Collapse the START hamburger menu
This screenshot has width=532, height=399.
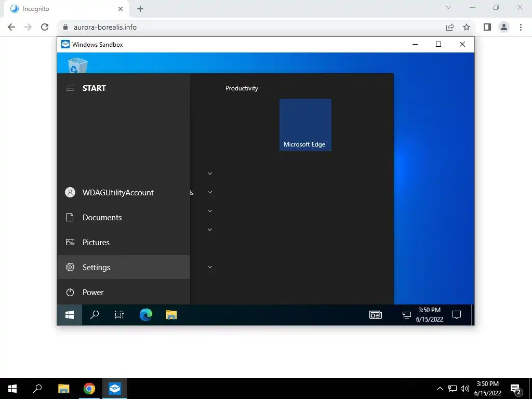click(70, 88)
